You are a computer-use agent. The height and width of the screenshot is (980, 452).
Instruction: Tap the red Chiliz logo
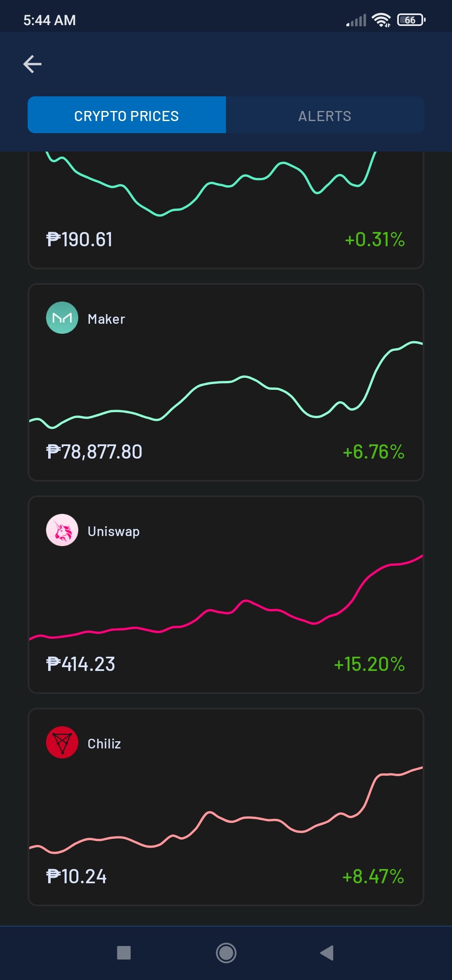tap(62, 743)
